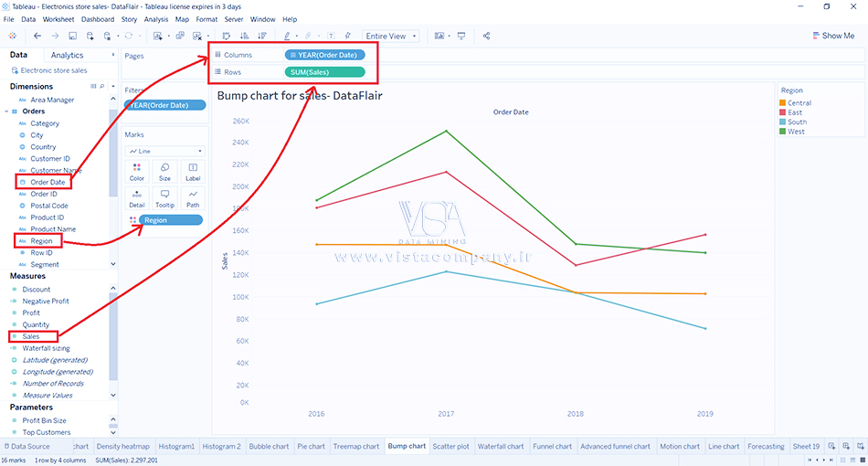The width and height of the screenshot is (868, 466).
Task: Open the Size card in Marks
Action: click(164, 172)
